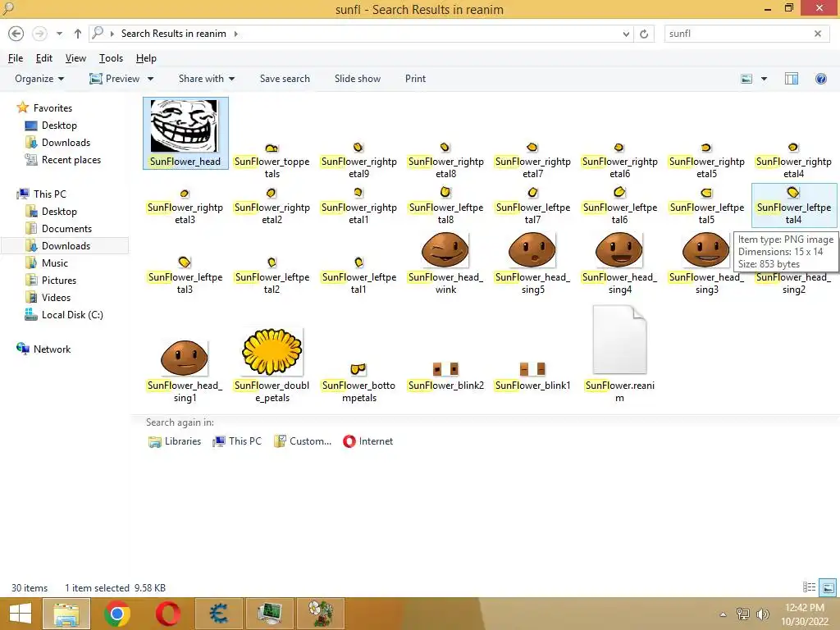Select the SunFlower_leftpetal2 file icon
Viewport: 840px width, 630px height.
point(272,262)
